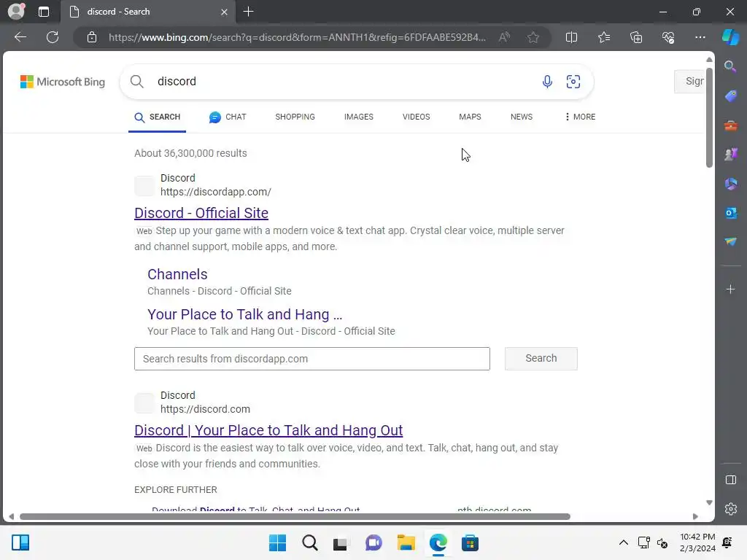
Task: Open sidebar Drop paper plane icon
Action: pos(730,242)
